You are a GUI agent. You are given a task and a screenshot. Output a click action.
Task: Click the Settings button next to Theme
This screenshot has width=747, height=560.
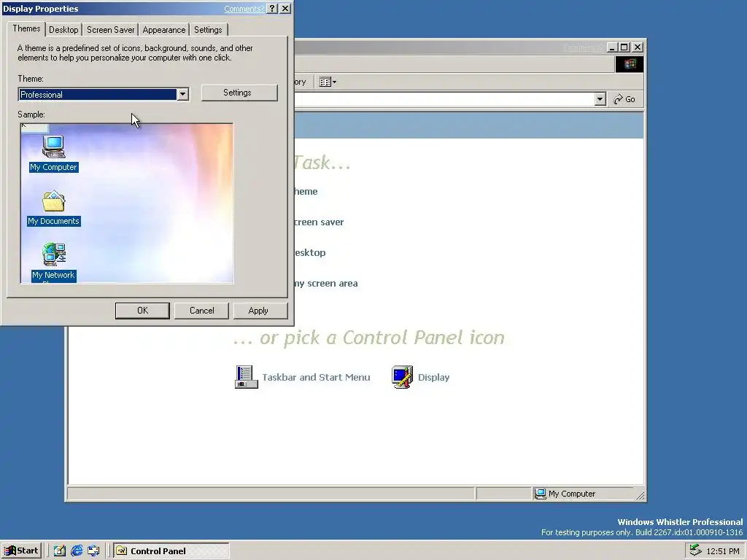click(x=239, y=93)
